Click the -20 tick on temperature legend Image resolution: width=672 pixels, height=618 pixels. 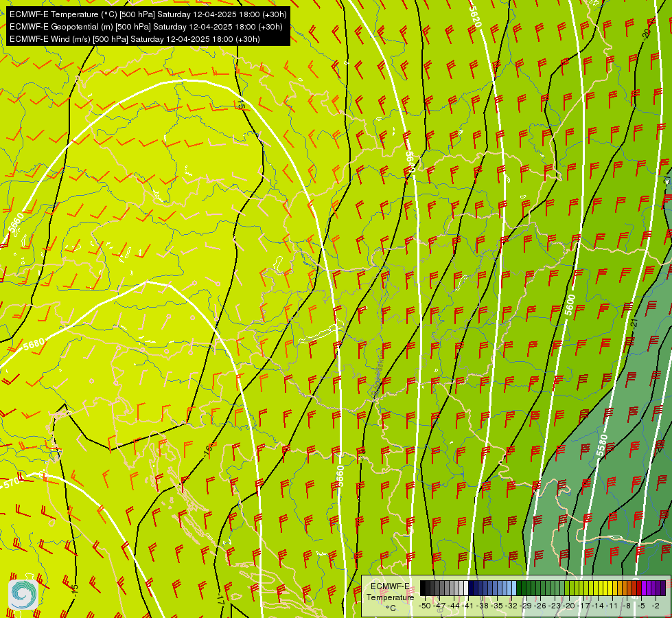tap(569, 606)
